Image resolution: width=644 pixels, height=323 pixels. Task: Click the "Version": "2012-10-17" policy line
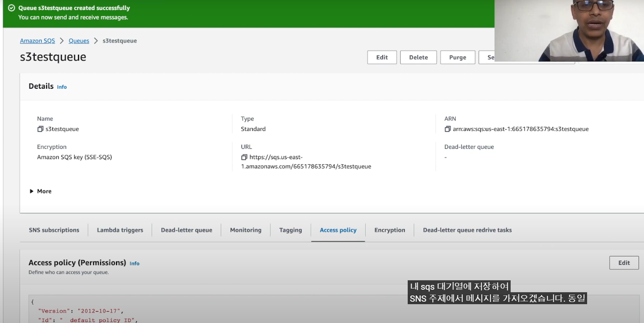pyautogui.click(x=81, y=311)
